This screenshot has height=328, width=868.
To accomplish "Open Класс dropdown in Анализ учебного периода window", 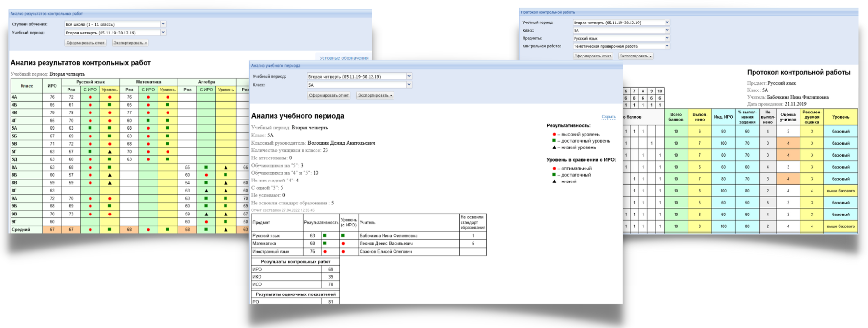I will click(359, 85).
